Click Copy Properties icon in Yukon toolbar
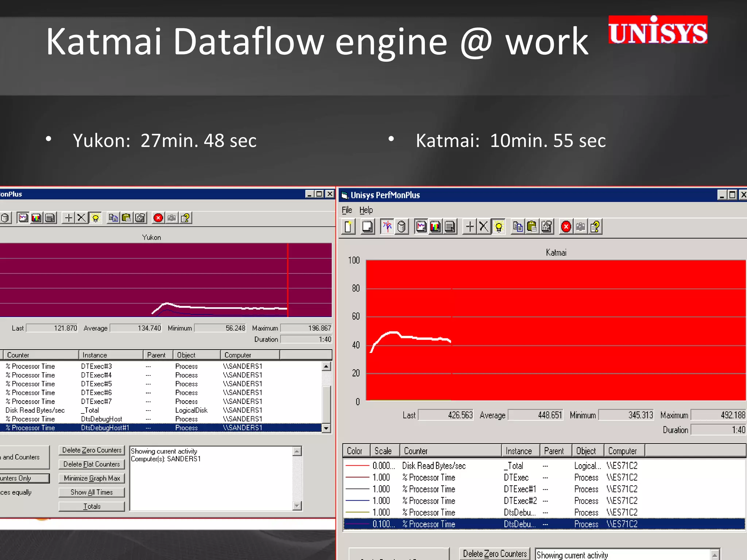The width and height of the screenshot is (747, 560). (x=113, y=218)
